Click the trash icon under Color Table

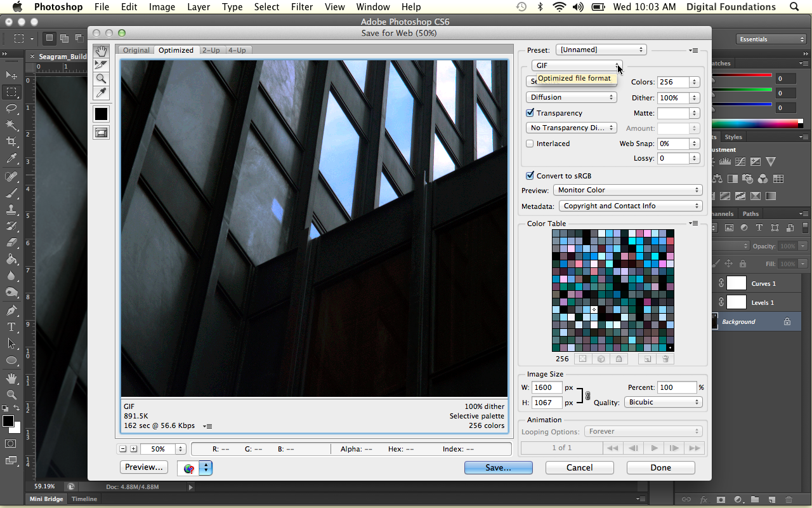[x=665, y=359]
